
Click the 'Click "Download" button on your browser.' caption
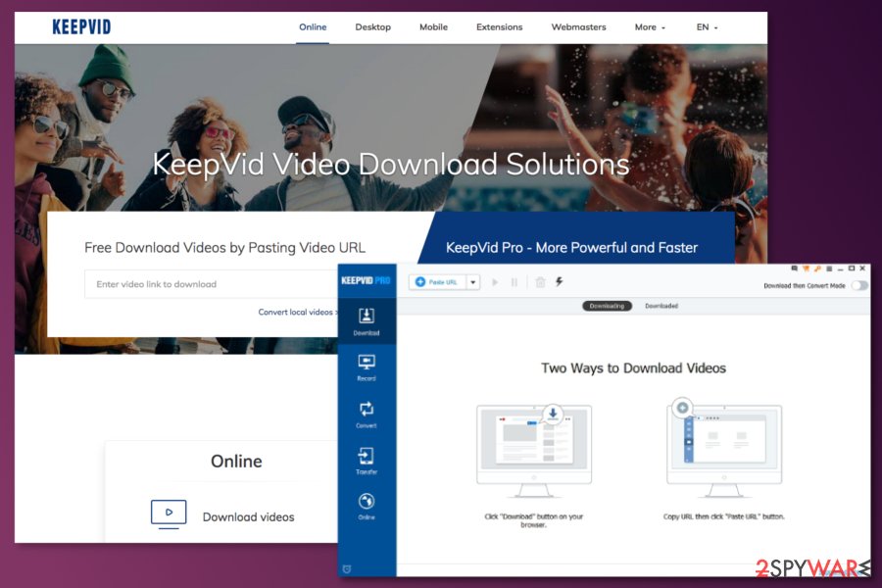534,520
